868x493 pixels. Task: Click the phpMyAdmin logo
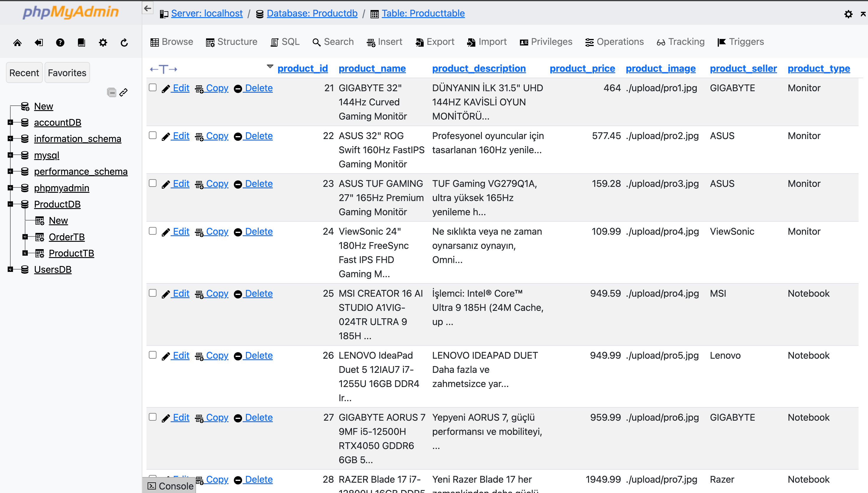coord(71,12)
